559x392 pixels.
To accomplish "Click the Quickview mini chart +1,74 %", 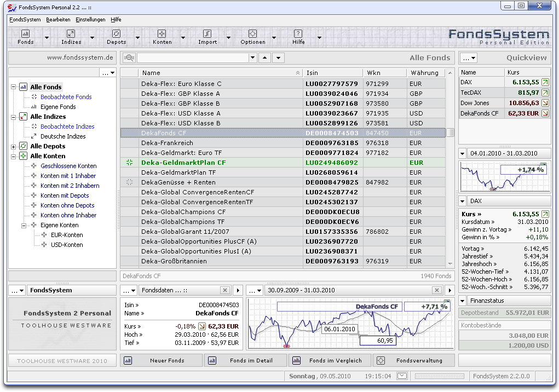I will pos(504,176).
